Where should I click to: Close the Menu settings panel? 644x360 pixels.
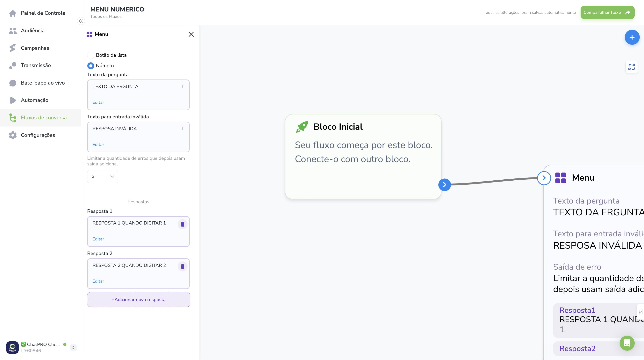(191, 34)
